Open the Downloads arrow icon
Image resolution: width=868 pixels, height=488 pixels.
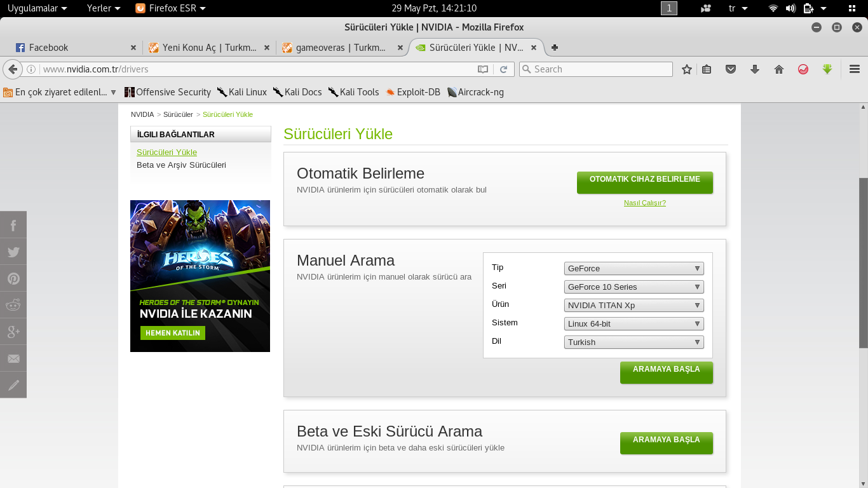[x=755, y=69]
